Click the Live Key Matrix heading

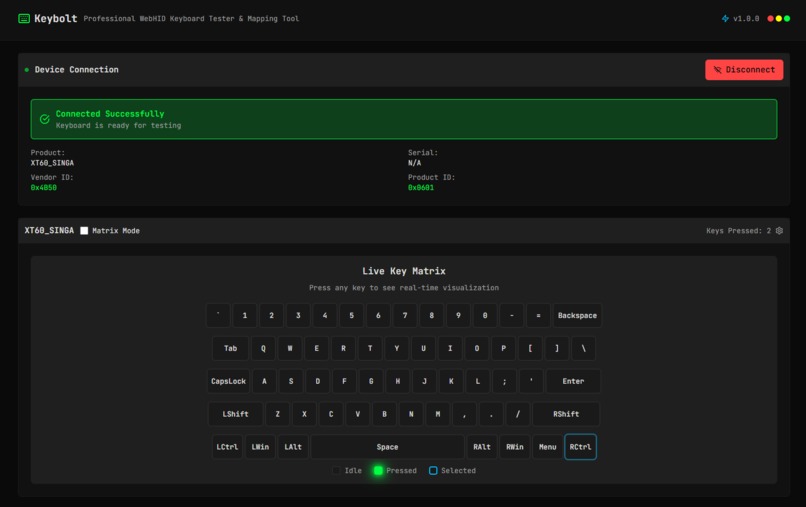[x=404, y=271]
